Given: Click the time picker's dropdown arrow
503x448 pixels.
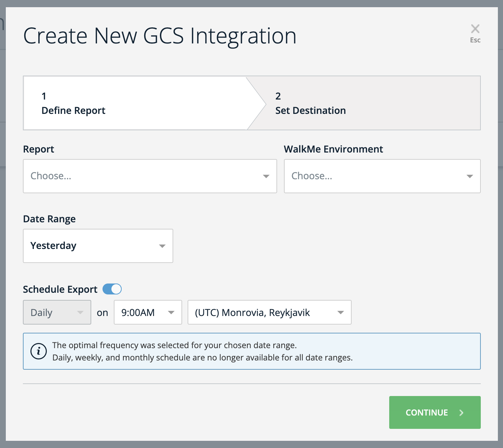Looking at the screenshot, I should [x=172, y=312].
